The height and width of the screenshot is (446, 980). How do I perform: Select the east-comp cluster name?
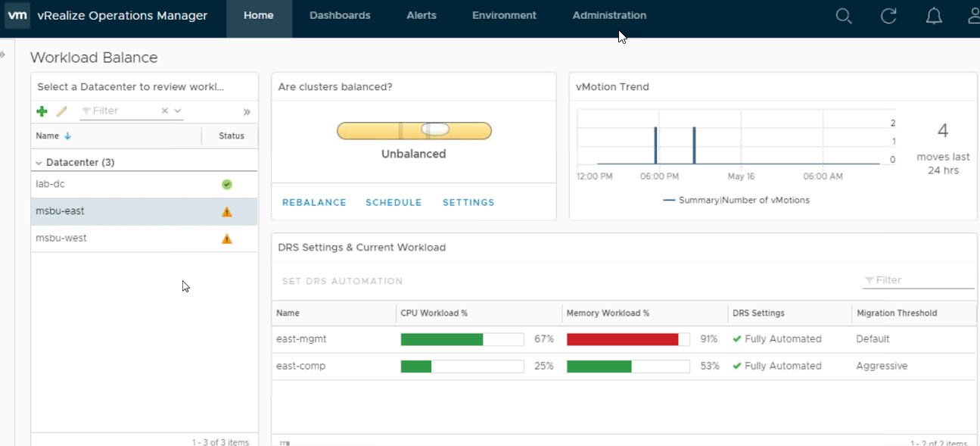click(x=300, y=366)
